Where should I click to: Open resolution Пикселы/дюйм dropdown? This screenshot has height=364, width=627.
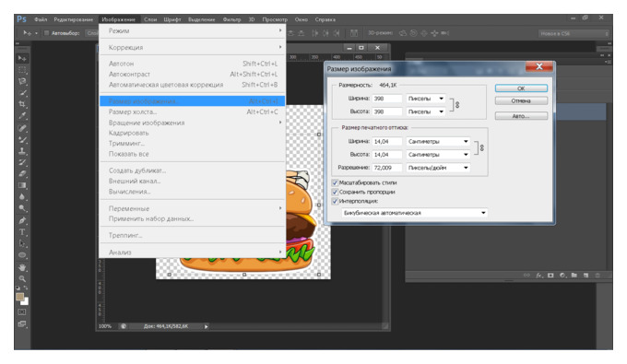tap(438, 168)
